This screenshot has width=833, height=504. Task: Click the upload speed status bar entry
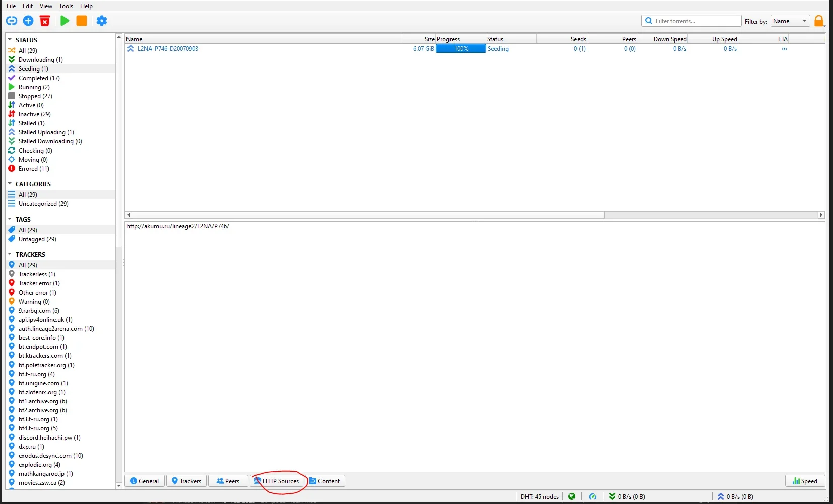tap(735, 496)
